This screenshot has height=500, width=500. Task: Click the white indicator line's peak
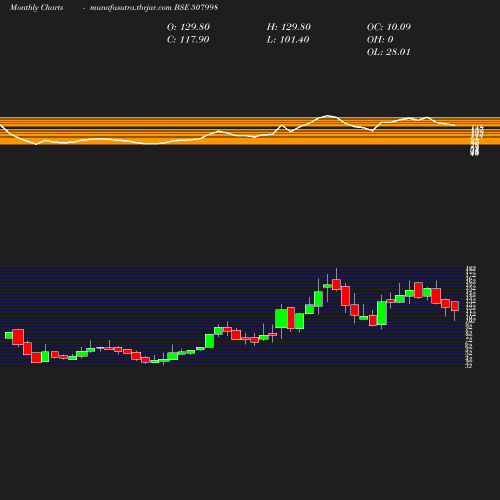point(328,116)
